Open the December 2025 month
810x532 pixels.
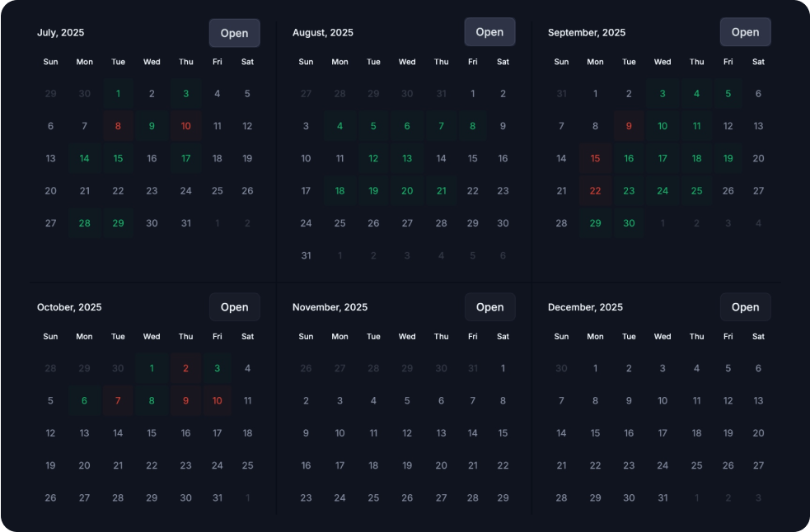coord(745,307)
